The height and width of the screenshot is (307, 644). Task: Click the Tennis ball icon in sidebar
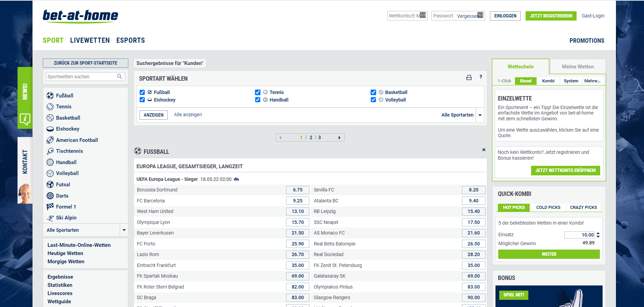pos(50,107)
